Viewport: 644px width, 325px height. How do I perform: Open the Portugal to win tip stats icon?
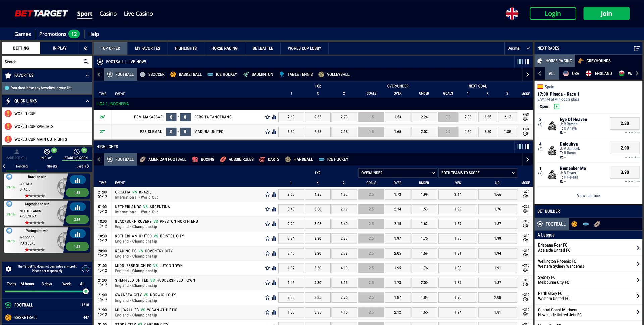pos(78,234)
